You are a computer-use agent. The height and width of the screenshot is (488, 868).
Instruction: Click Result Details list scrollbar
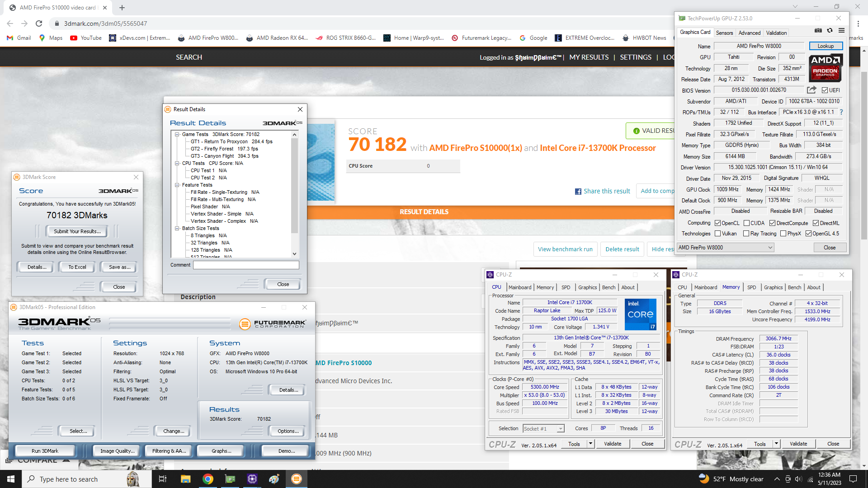pyautogui.click(x=295, y=185)
